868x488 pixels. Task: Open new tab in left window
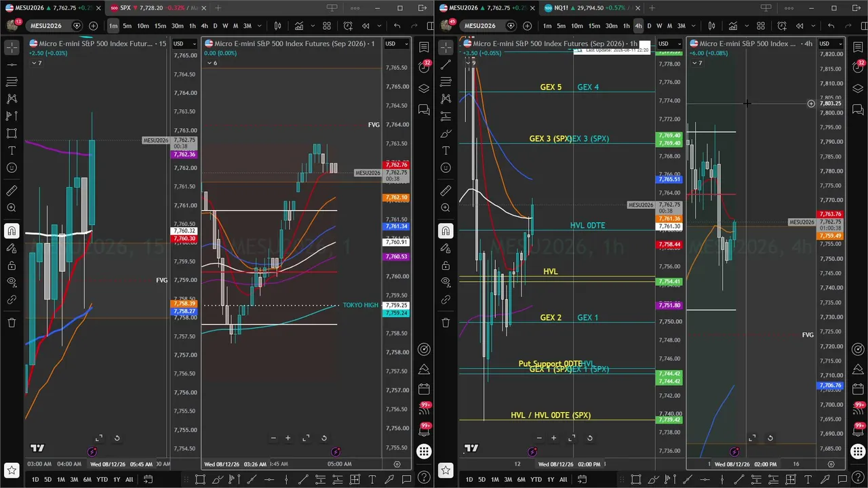218,8
